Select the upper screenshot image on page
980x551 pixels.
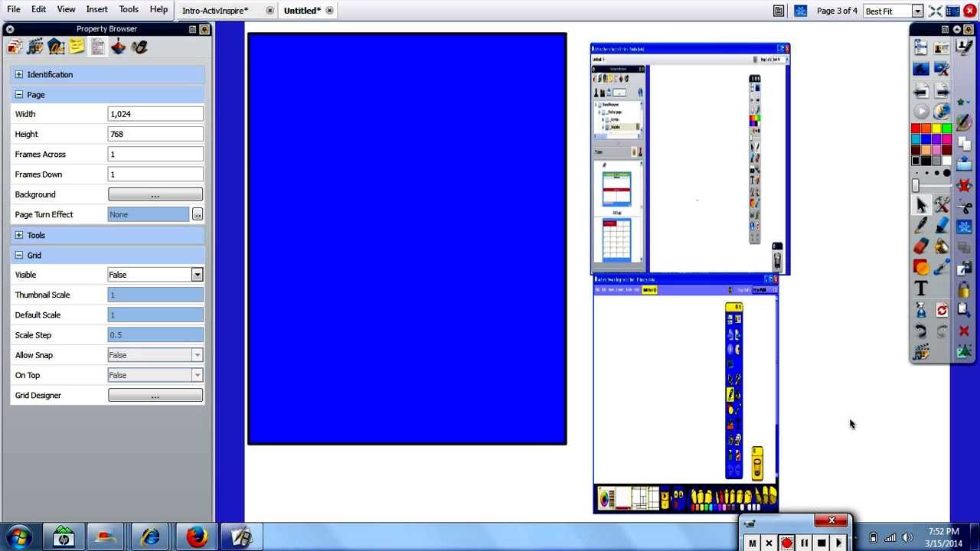click(x=690, y=159)
